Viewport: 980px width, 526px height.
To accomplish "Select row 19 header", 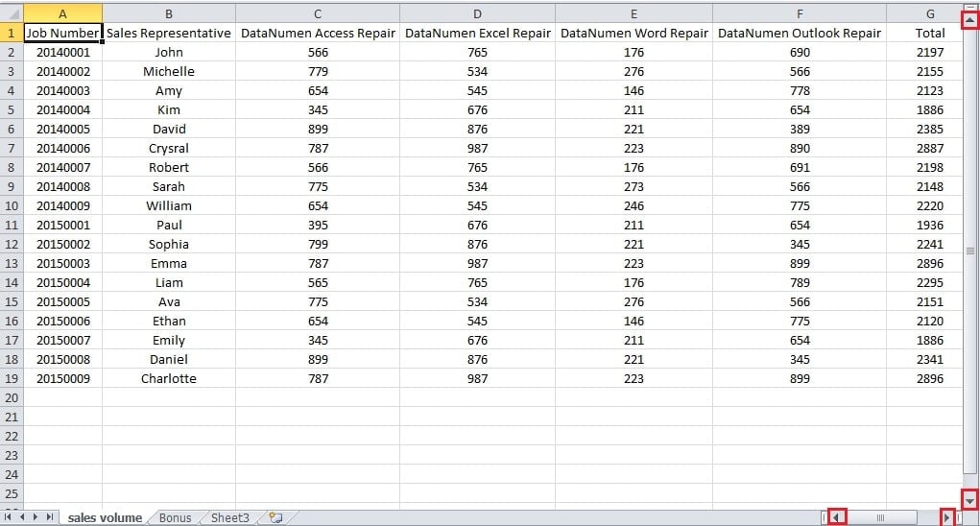I will [12, 378].
